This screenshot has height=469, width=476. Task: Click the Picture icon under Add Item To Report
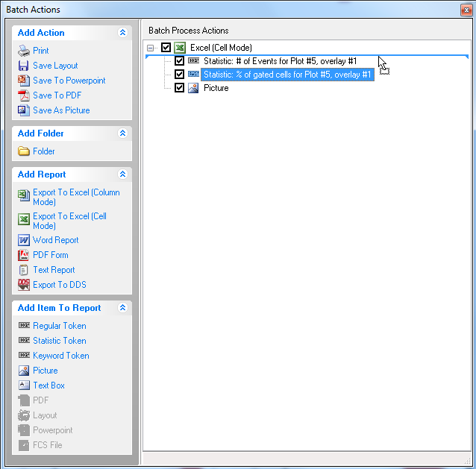pyautogui.click(x=24, y=371)
